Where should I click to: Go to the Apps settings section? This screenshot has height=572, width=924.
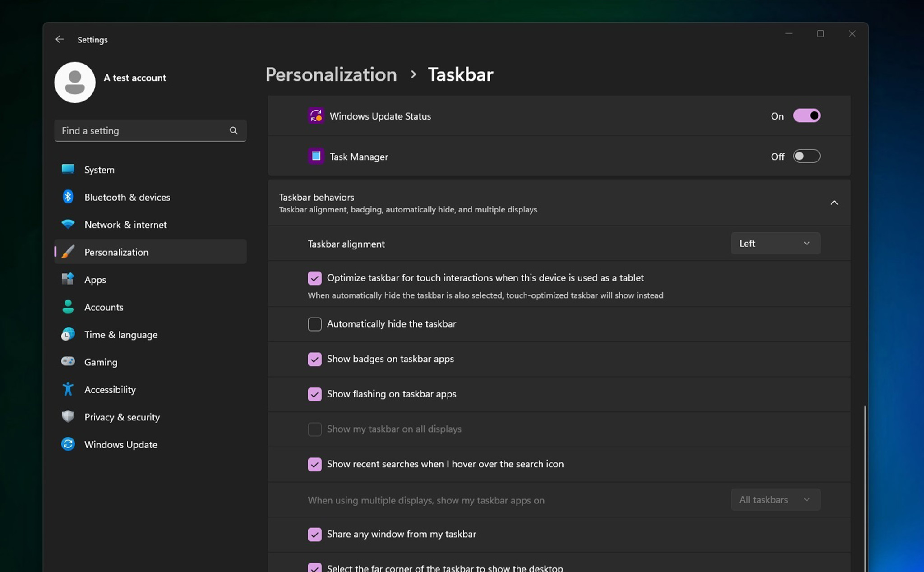pyautogui.click(x=95, y=280)
